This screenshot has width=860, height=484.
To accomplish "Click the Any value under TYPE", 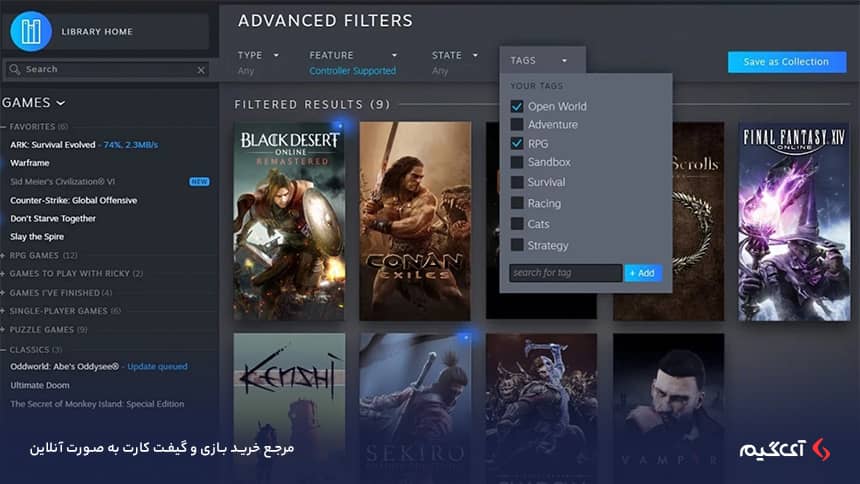I will (246, 71).
